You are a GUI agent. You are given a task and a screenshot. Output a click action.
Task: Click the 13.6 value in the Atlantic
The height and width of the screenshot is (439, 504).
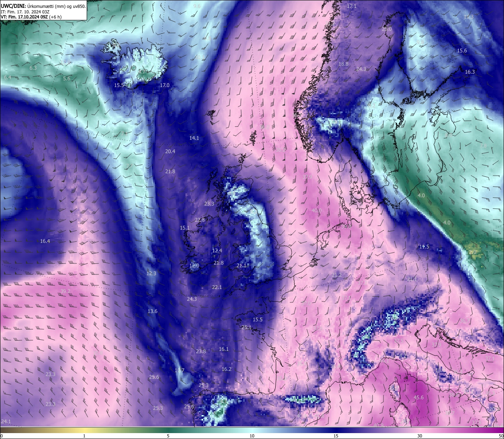click(152, 311)
